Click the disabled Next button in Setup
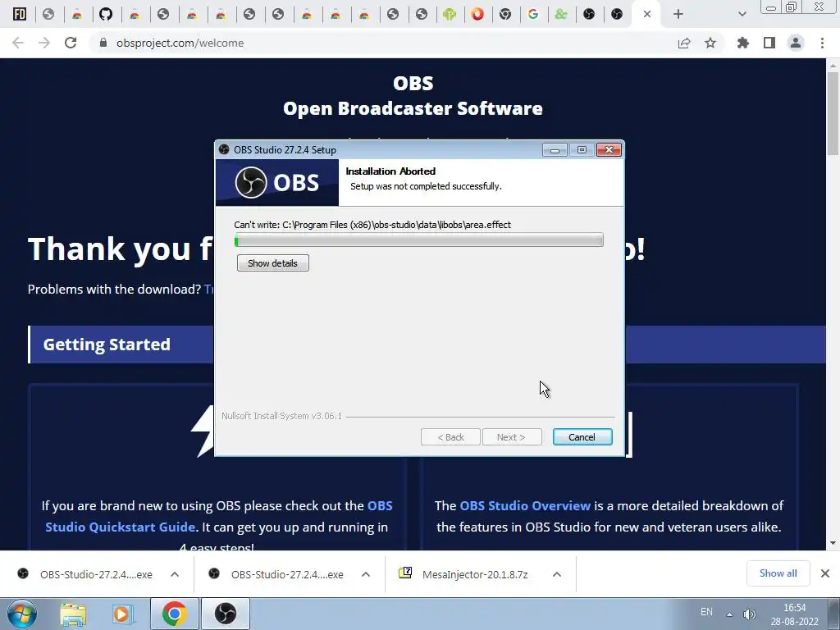The width and height of the screenshot is (840, 630). pyautogui.click(x=512, y=437)
